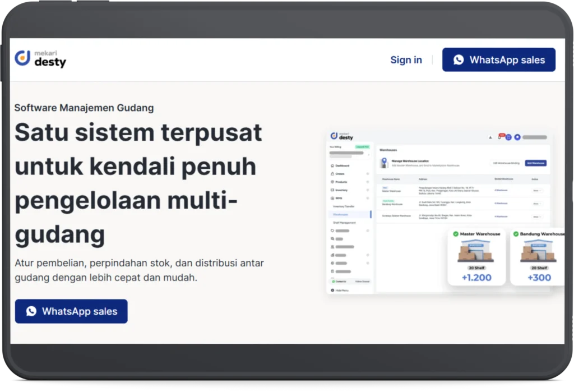Open bound warehouse link in Master Warehouse row

[x=501, y=190]
